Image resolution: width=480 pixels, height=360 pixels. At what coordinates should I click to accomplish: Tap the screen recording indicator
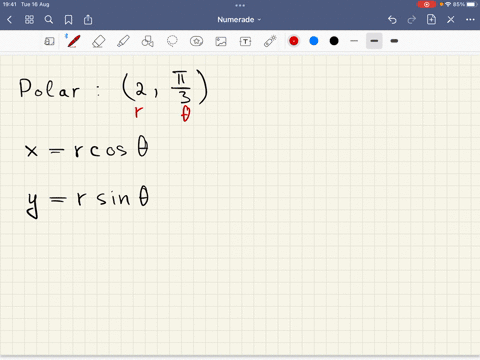(427, 5)
